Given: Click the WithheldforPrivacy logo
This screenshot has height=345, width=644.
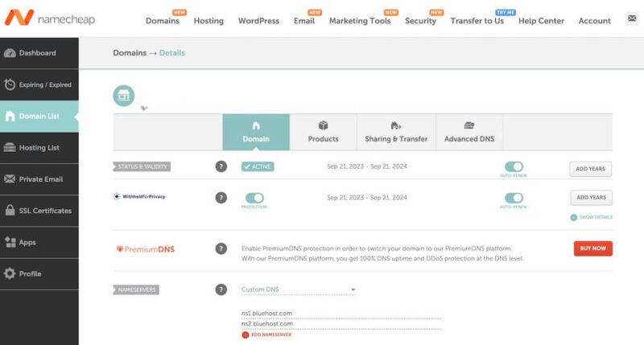Looking at the screenshot, I should (139, 196).
